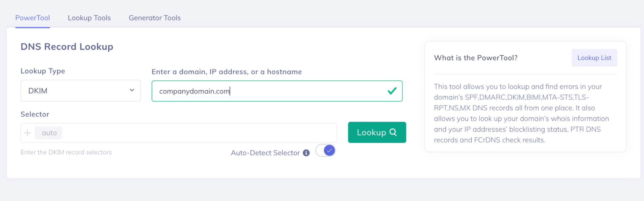Click the plus icon in Selector field
The height and width of the screenshot is (201, 644).
[x=28, y=133]
